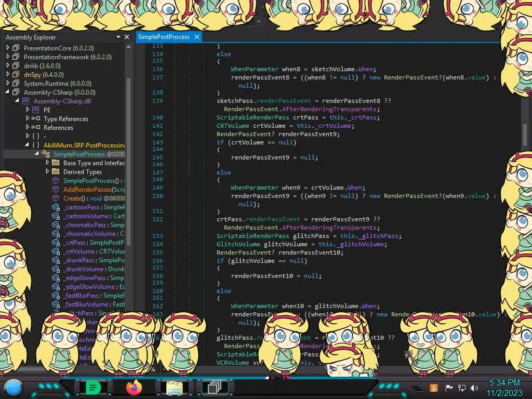Click the _drunkPass field icon

pyautogui.click(x=56, y=260)
